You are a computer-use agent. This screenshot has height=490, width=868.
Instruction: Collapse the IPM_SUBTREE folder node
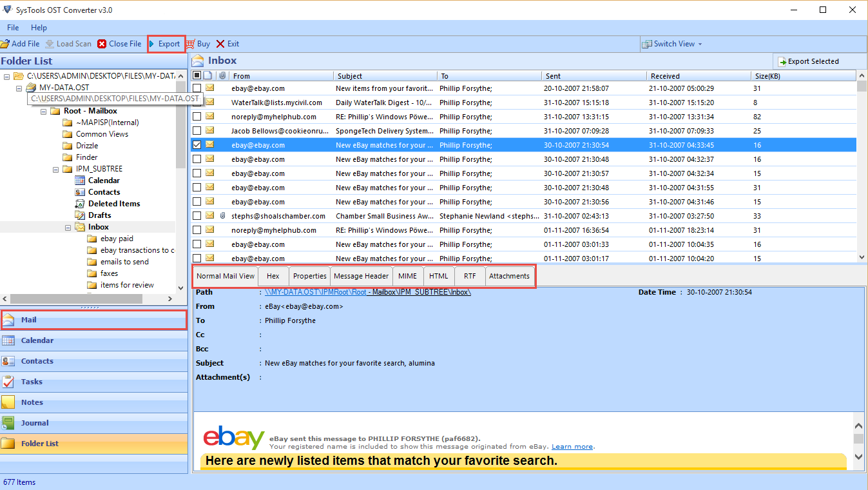tap(56, 170)
